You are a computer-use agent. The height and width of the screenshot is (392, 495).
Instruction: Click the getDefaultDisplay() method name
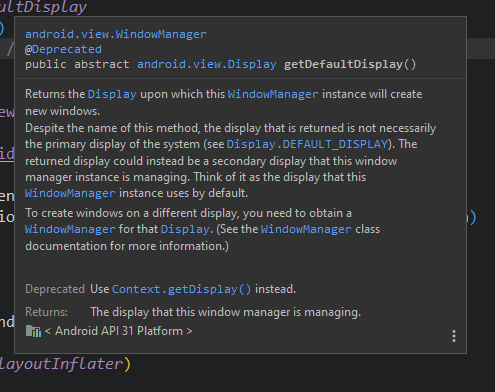click(x=350, y=64)
